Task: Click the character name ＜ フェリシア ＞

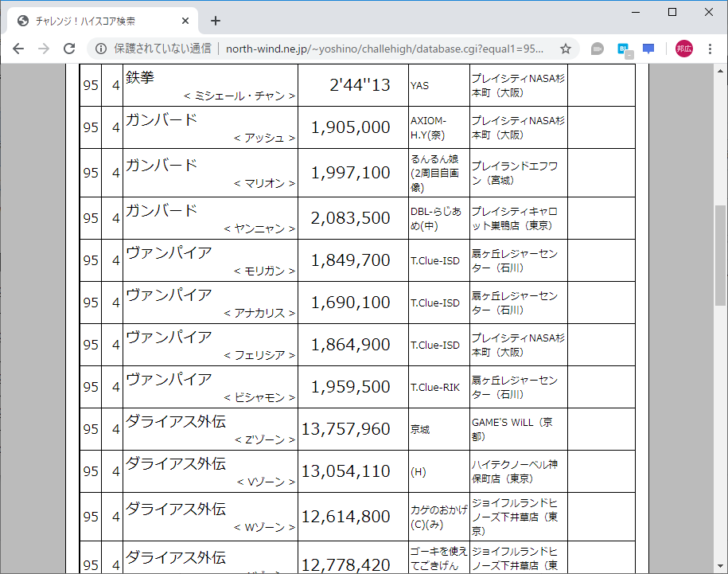Action: 259,355
